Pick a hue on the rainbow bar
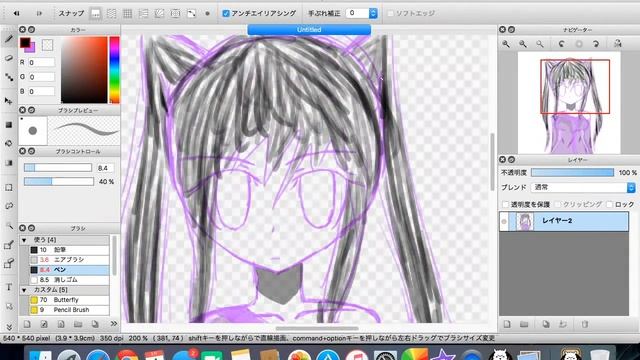This screenshot has height=360, width=640. [114, 69]
